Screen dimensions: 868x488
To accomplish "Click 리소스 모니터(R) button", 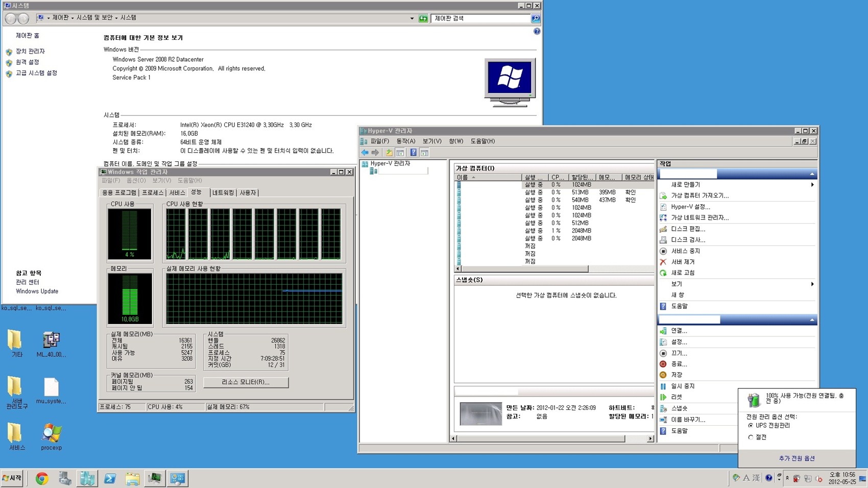I will (x=246, y=382).
